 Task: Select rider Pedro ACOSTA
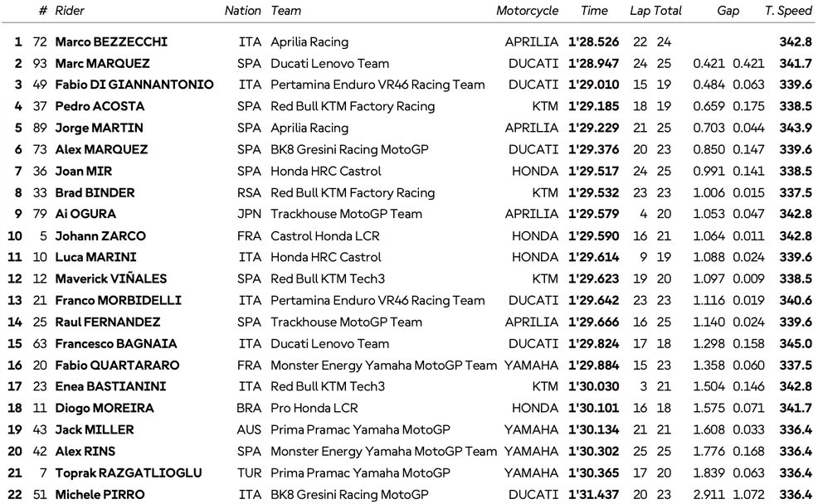(x=100, y=106)
